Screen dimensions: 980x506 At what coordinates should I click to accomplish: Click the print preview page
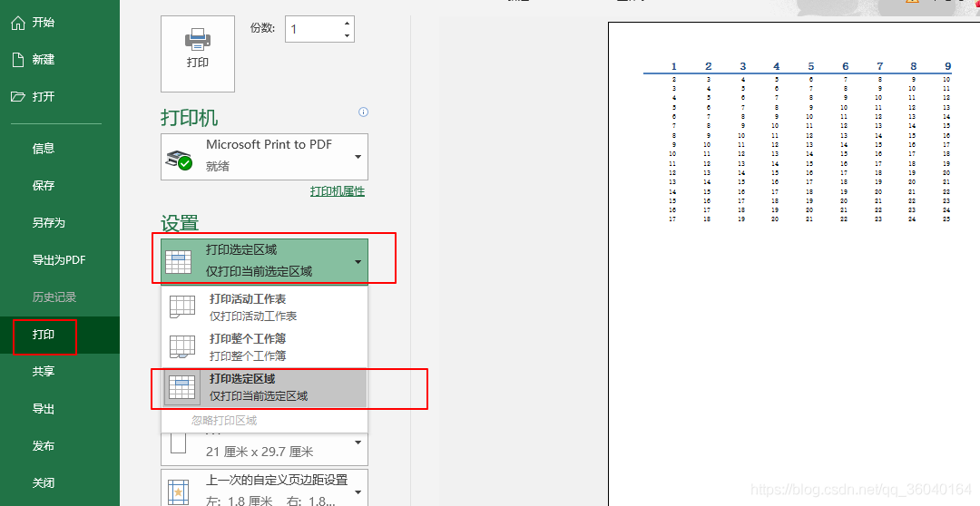[x=794, y=264]
